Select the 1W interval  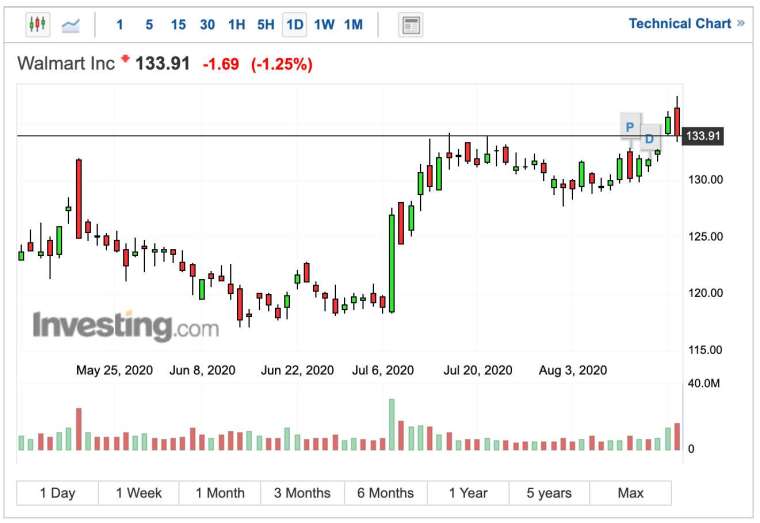point(324,24)
